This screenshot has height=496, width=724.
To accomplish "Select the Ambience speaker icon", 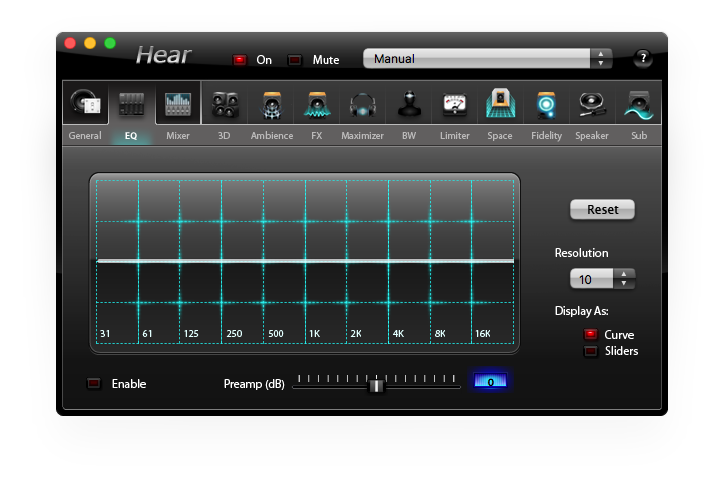I will point(271,105).
